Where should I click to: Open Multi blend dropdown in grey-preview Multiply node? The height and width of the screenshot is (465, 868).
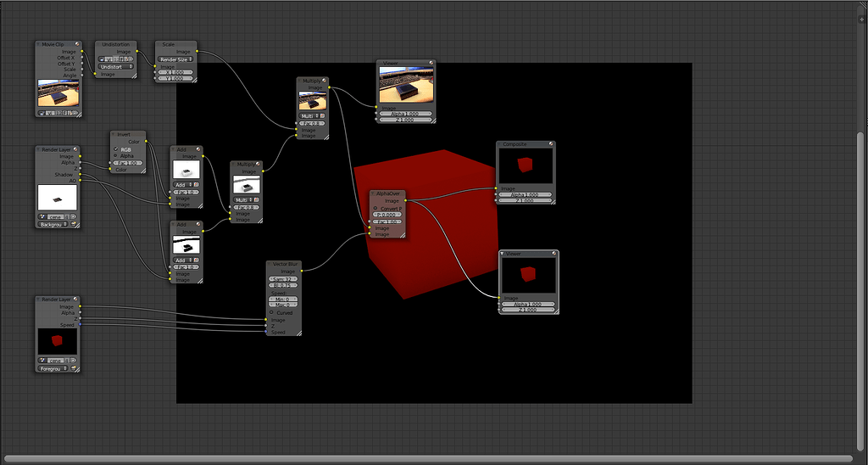[242, 200]
